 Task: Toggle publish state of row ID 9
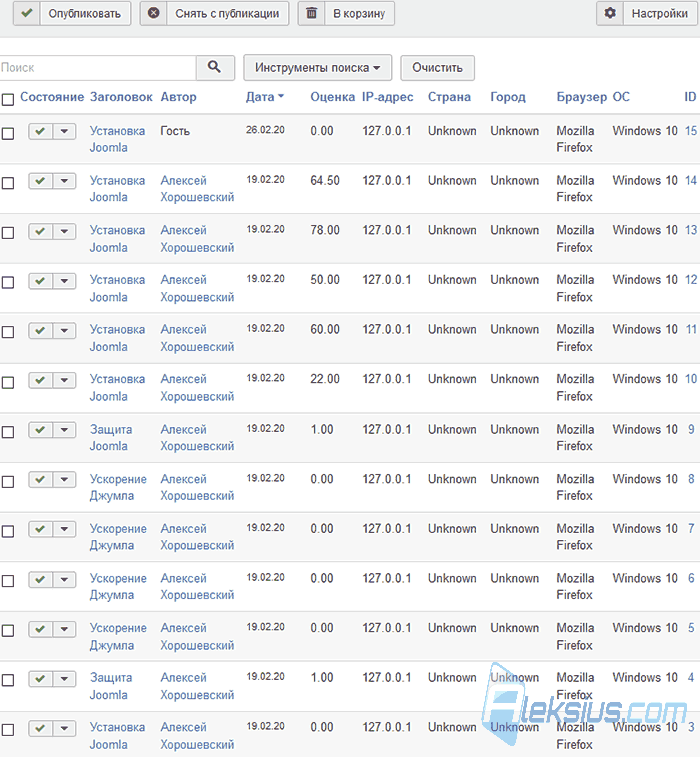coord(41,430)
